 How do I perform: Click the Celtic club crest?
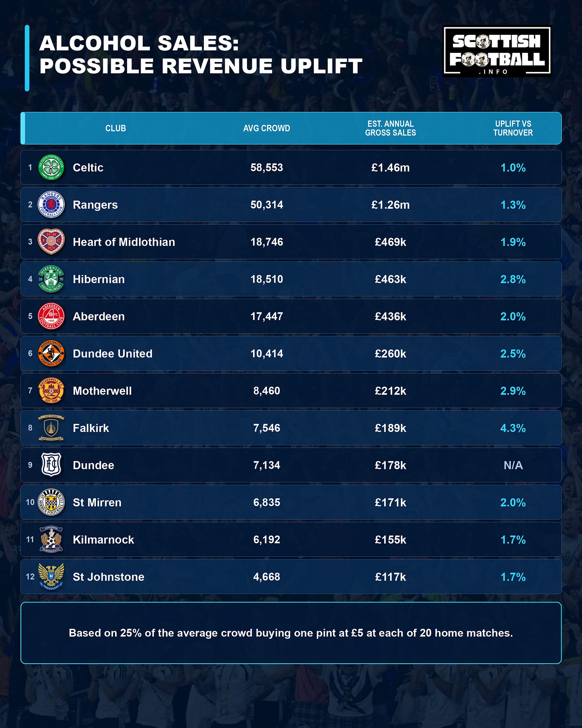pos(51,168)
